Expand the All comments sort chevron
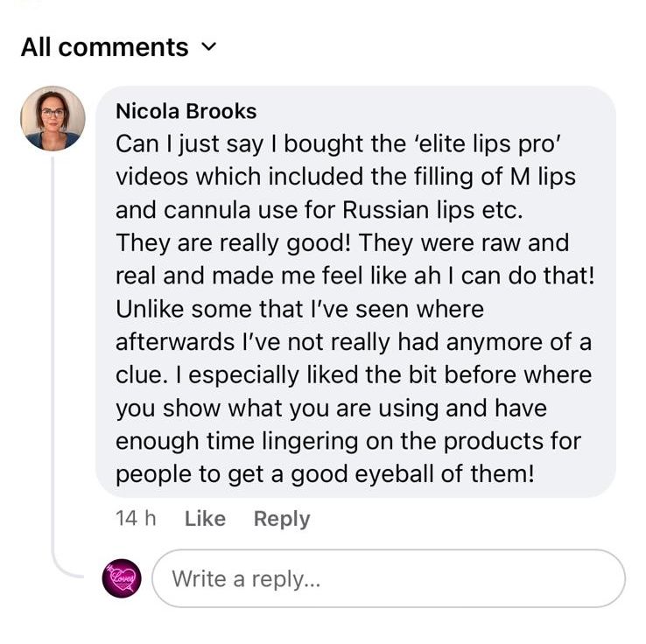 (x=208, y=47)
